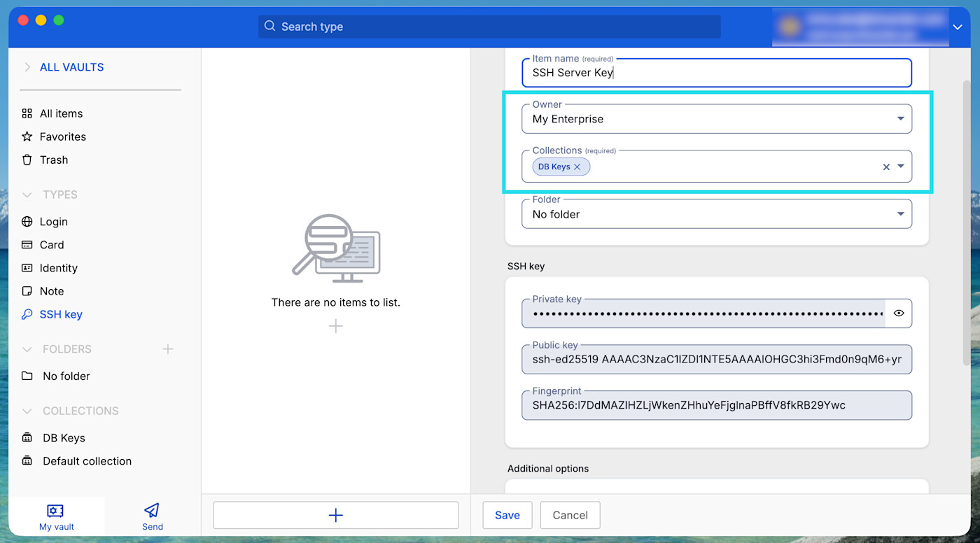Screen dimensions: 980x543
Task: Click the plus icon next to FOLDERS
Action: pos(168,348)
